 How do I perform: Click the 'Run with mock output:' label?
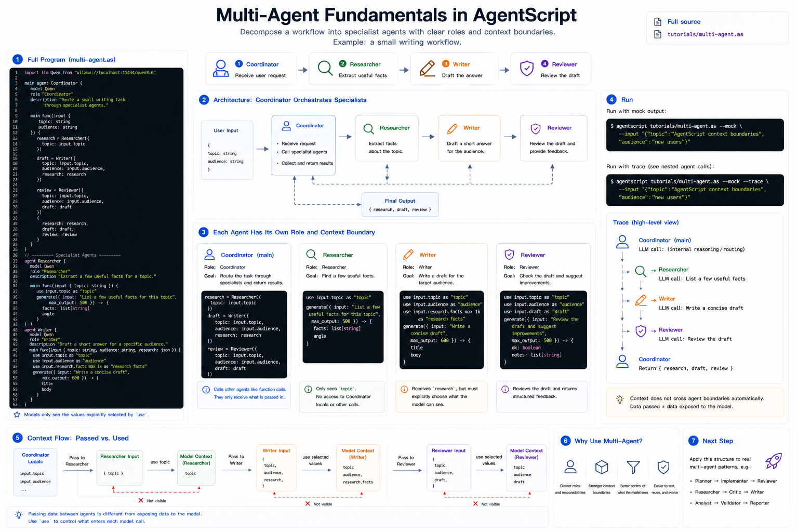(x=636, y=111)
